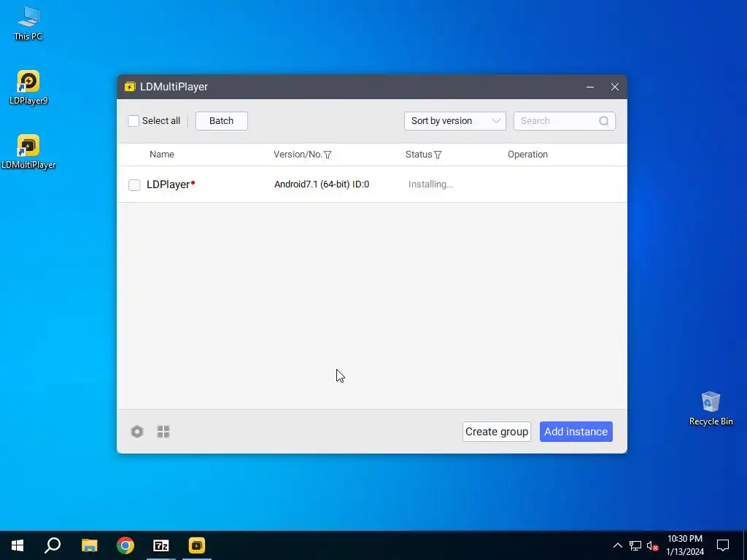
Task: Check the LDPlayer instance checkbox
Action: [x=134, y=184]
